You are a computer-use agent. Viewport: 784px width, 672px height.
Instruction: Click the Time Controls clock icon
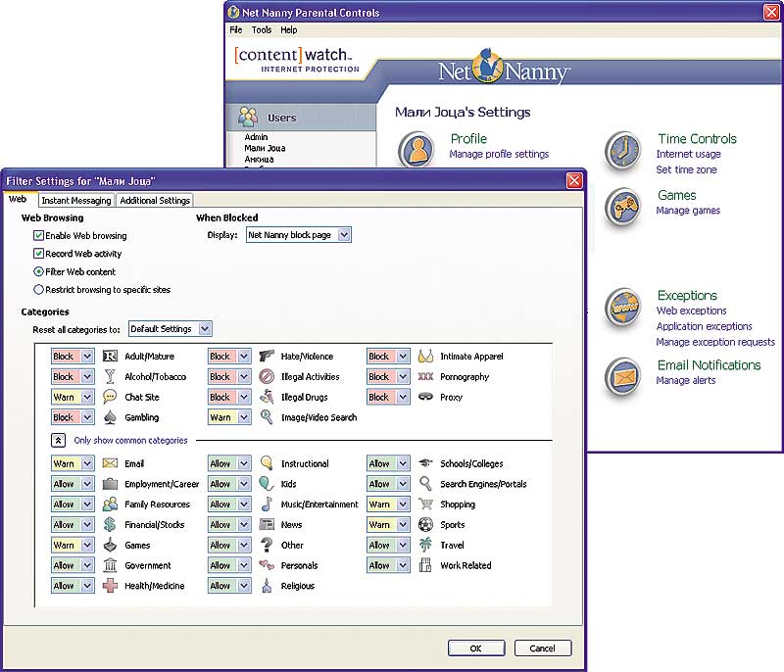coord(623,151)
